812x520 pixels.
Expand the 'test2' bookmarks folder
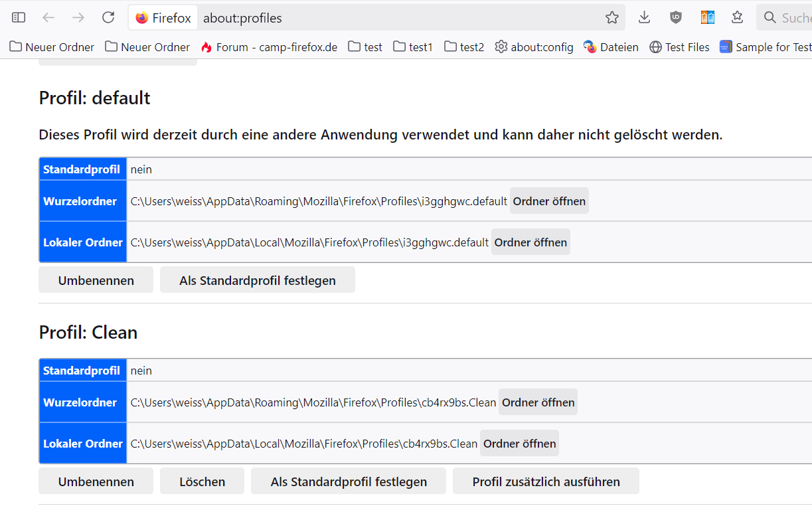(464, 47)
